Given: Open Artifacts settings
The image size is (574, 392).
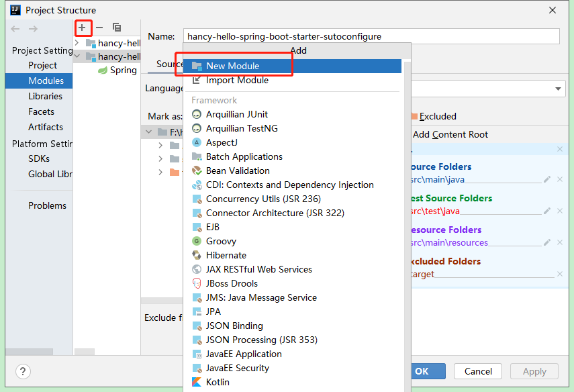Looking at the screenshot, I should tap(46, 127).
